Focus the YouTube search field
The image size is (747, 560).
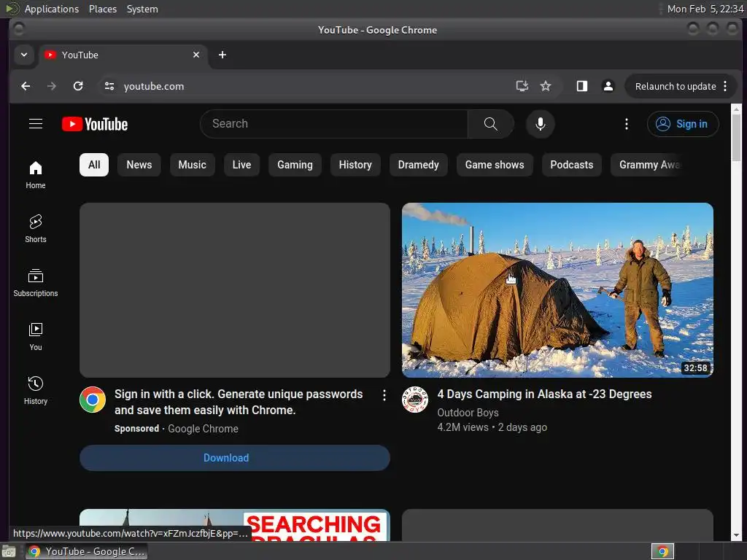333,124
